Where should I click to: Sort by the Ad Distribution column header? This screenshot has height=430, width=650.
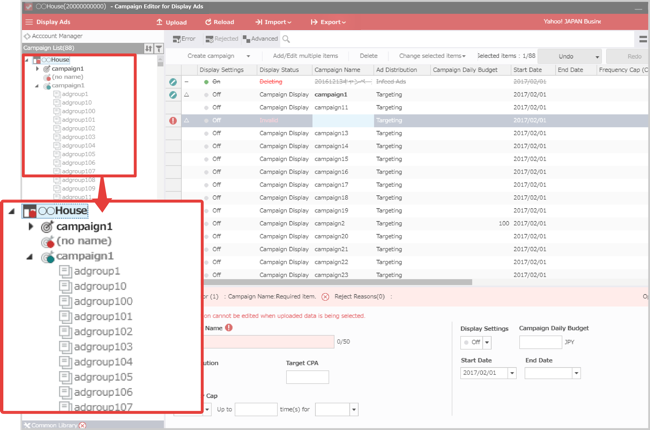pos(396,70)
